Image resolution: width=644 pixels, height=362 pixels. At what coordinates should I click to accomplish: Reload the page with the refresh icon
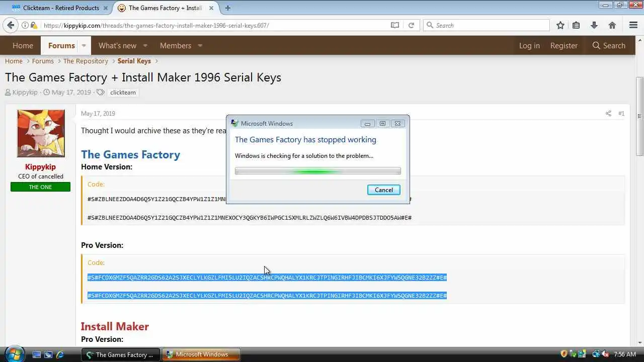point(411,25)
